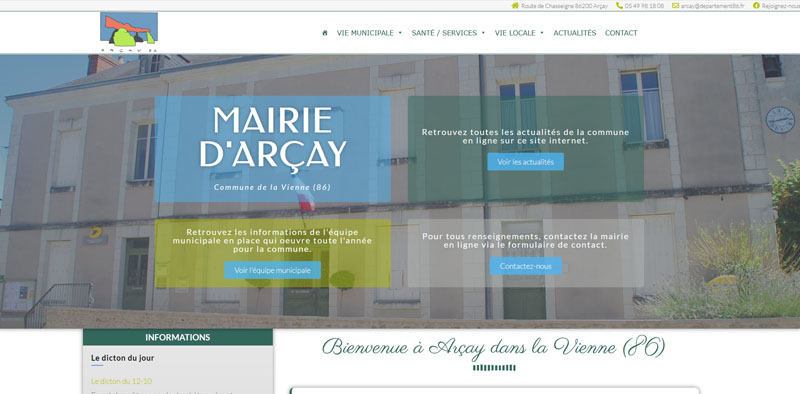The height and width of the screenshot is (394, 800).
Task: Click the green house address icon
Action: click(515, 6)
